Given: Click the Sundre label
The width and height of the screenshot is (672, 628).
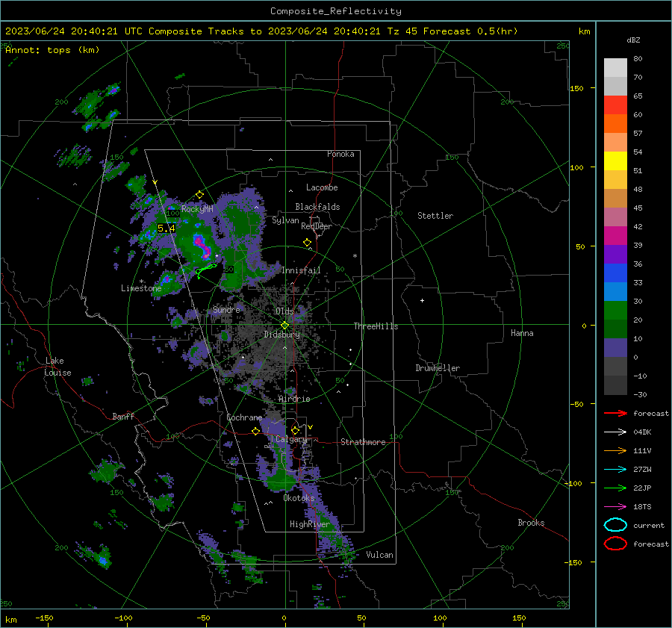Looking at the screenshot, I should 226,309.
